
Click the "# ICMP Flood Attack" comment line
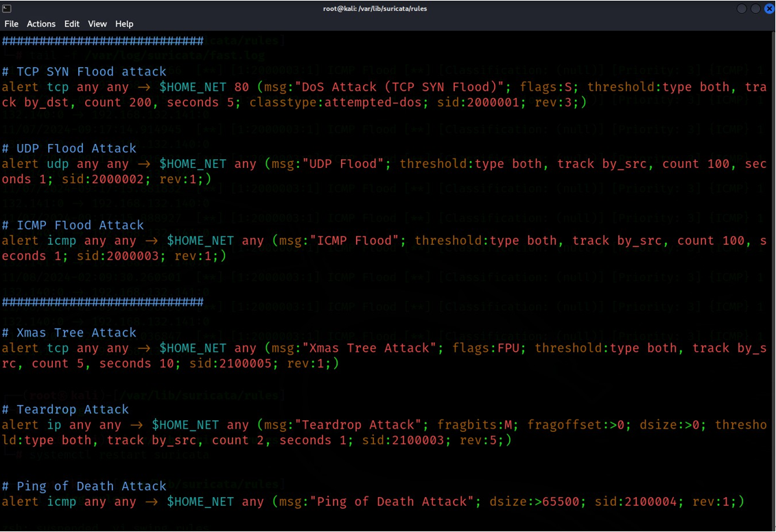pyautogui.click(x=73, y=225)
